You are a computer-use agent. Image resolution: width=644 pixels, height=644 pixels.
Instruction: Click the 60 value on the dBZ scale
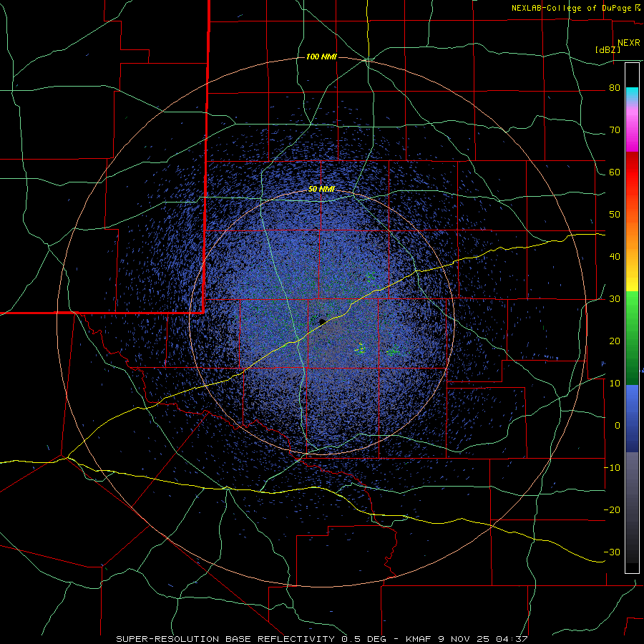coord(615,172)
